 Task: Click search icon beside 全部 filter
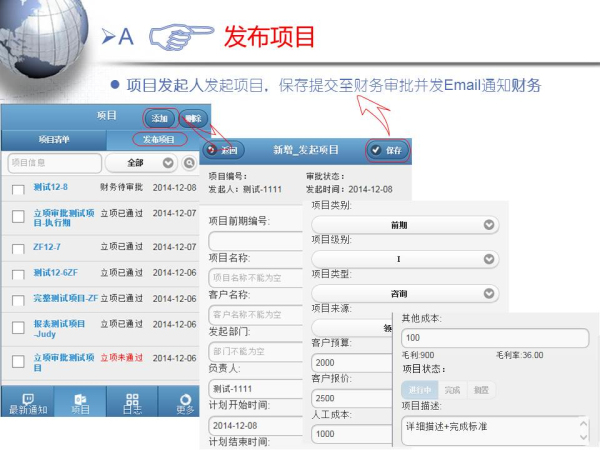click(x=187, y=163)
